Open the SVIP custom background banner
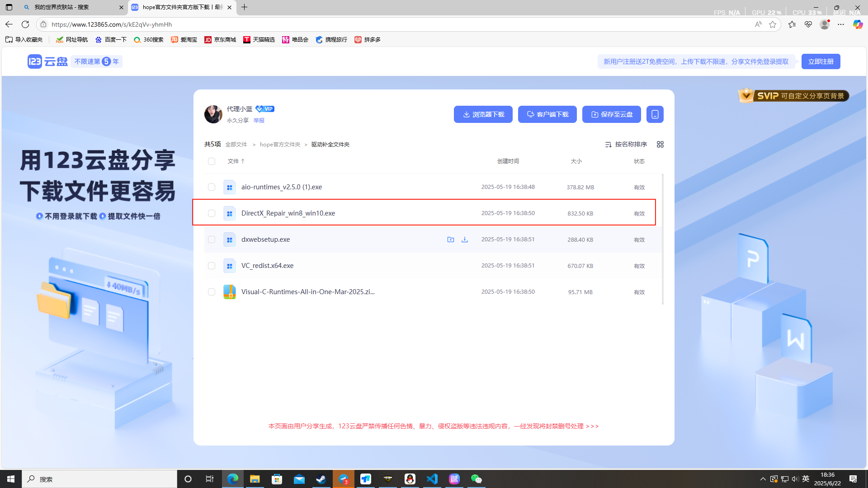This screenshot has height=488, width=868. pyautogui.click(x=794, y=96)
